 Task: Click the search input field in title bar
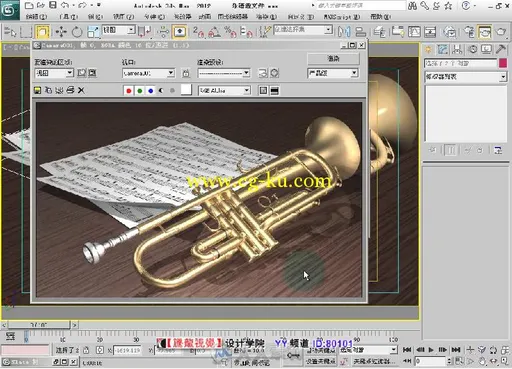click(361, 5)
